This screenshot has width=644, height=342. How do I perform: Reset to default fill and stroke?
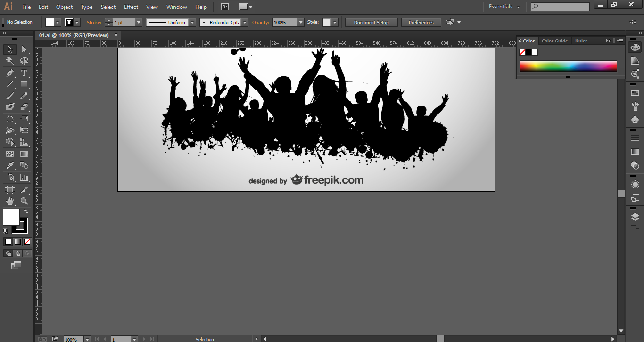pyautogui.click(x=6, y=231)
